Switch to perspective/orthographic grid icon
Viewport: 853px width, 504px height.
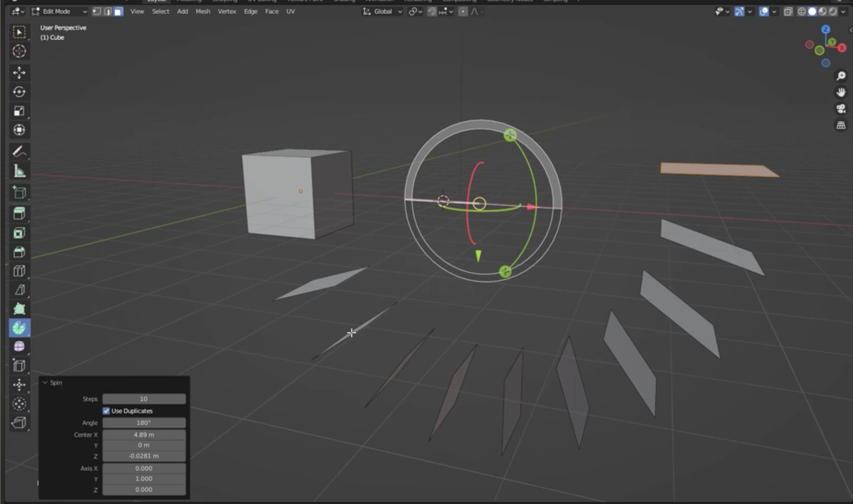click(x=841, y=125)
